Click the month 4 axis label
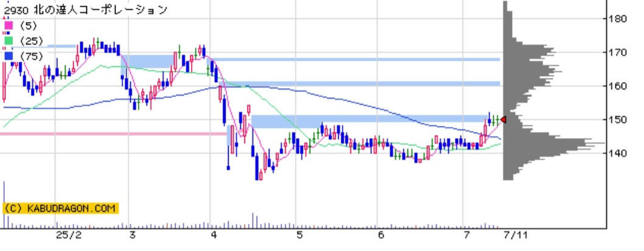 coord(213,235)
